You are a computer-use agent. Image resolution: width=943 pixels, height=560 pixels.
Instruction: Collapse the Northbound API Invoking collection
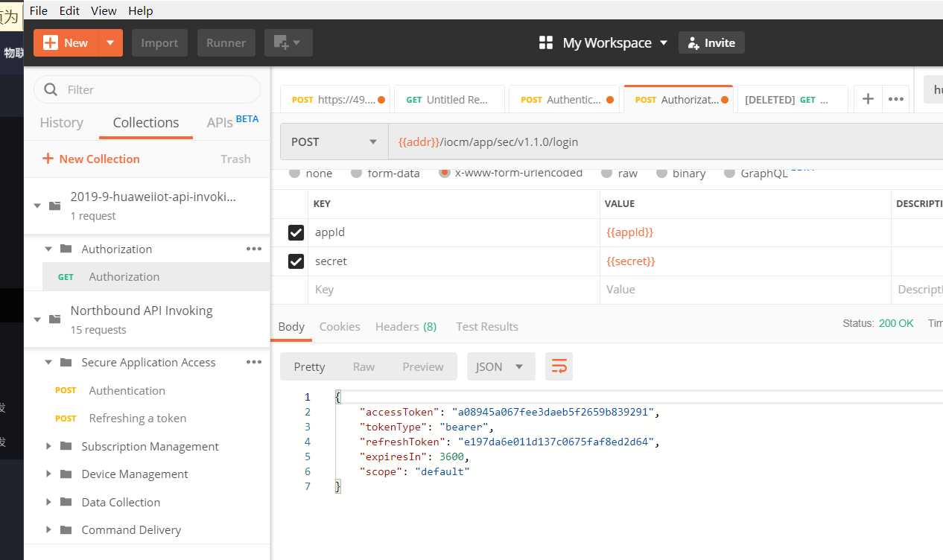(37, 319)
